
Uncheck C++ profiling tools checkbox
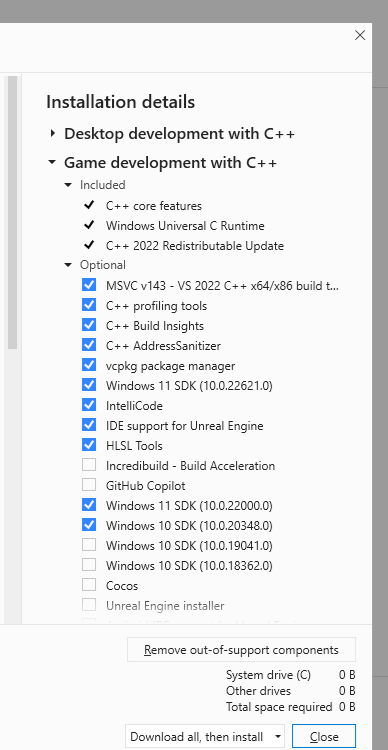[x=89, y=305]
